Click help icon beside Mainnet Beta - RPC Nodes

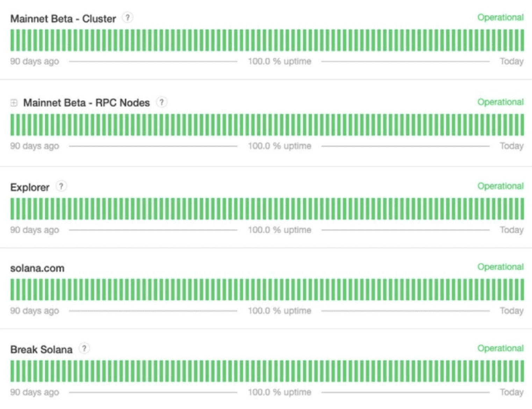[161, 102]
